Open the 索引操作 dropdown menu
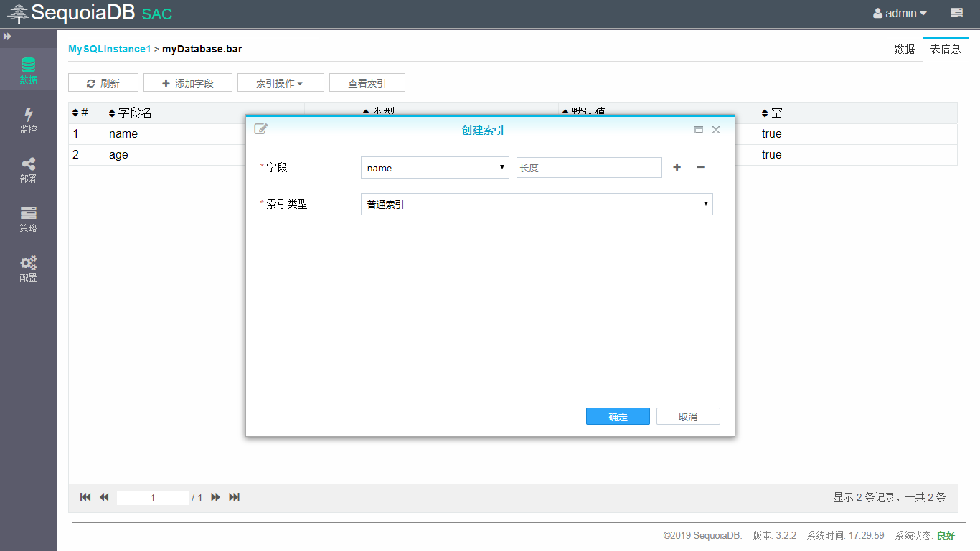The height and width of the screenshot is (551, 980). pos(280,83)
